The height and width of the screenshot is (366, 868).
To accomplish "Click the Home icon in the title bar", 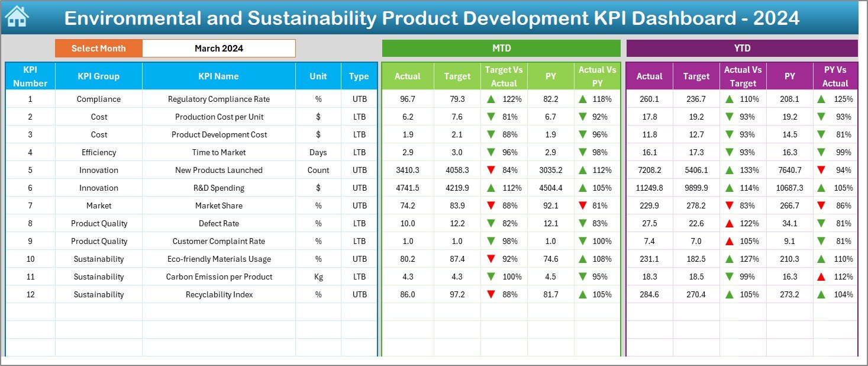I will tap(17, 17).
